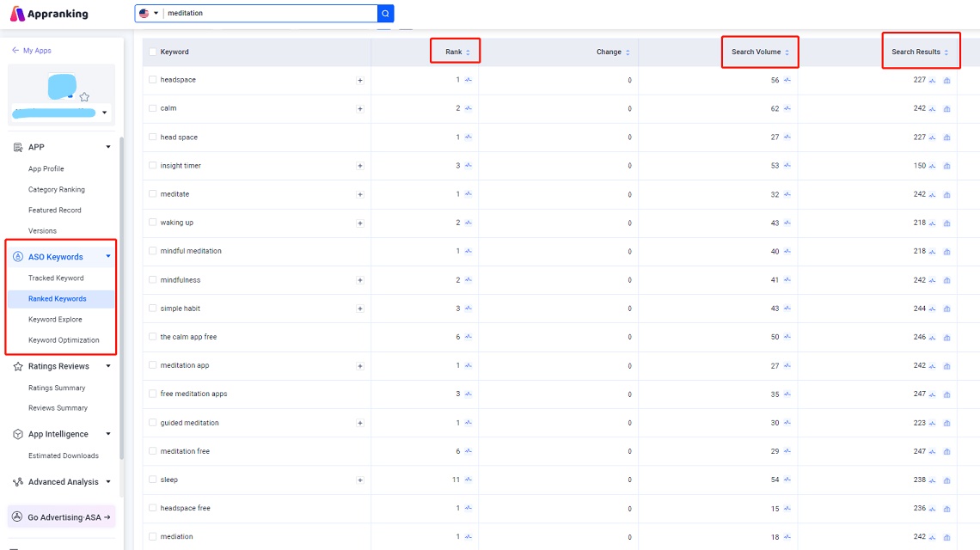Open Keyword Explore page
Image resolution: width=980 pixels, height=550 pixels.
click(x=55, y=320)
